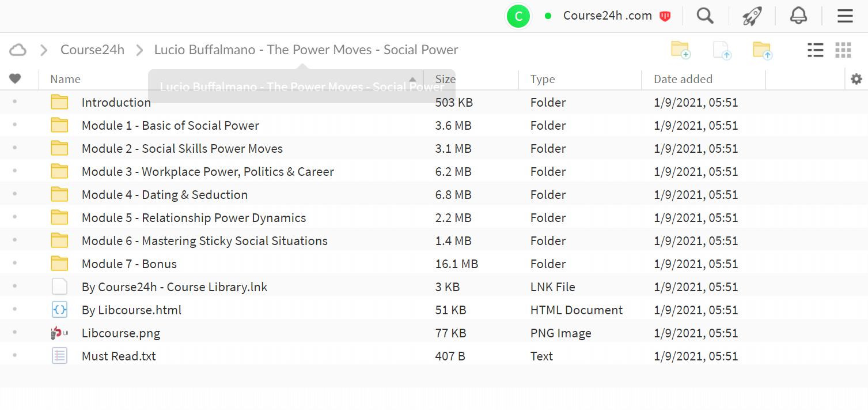Select By Libcourse.html file name
Screen dimensions: 868x410
pyautogui.click(x=131, y=310)
